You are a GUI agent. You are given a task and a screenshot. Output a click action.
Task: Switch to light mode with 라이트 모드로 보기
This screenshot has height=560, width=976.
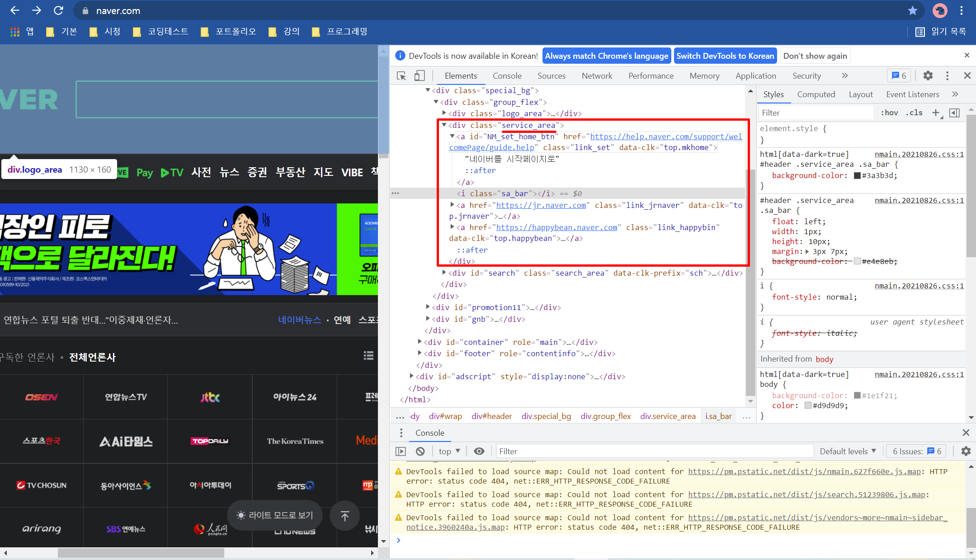point(274,515)
